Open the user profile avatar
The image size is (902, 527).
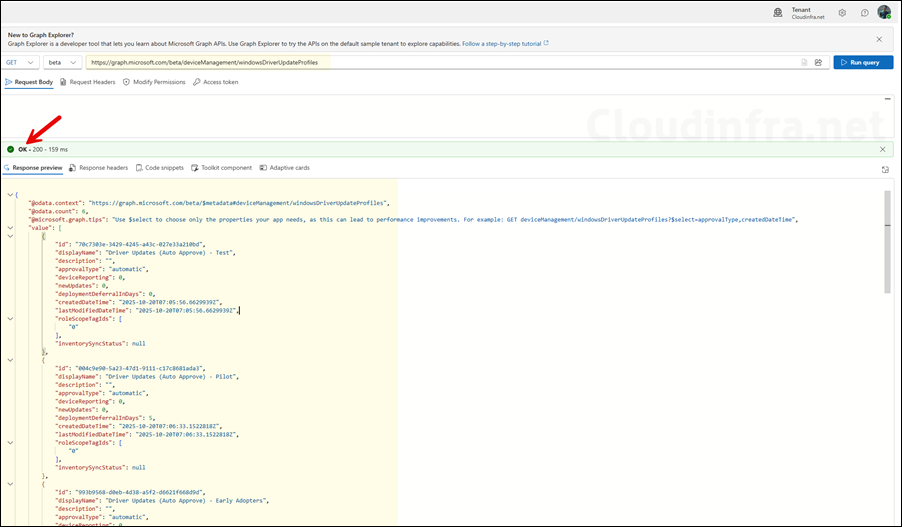[x=884, y=13]
